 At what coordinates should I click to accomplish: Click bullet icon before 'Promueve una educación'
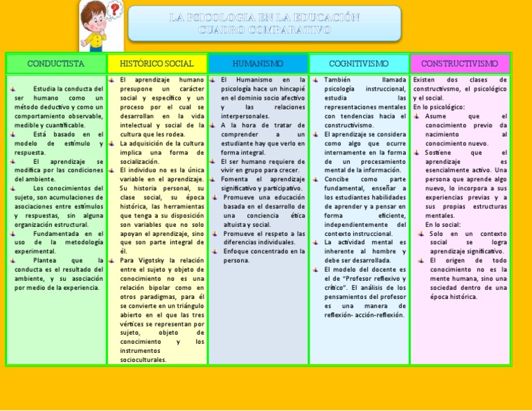[x=215, y=197]
